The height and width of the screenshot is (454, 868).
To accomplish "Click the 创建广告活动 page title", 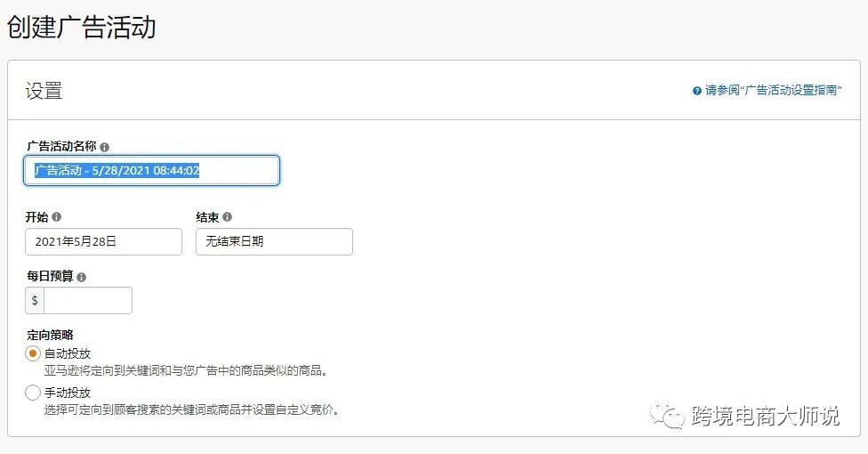I will point(82,27).
